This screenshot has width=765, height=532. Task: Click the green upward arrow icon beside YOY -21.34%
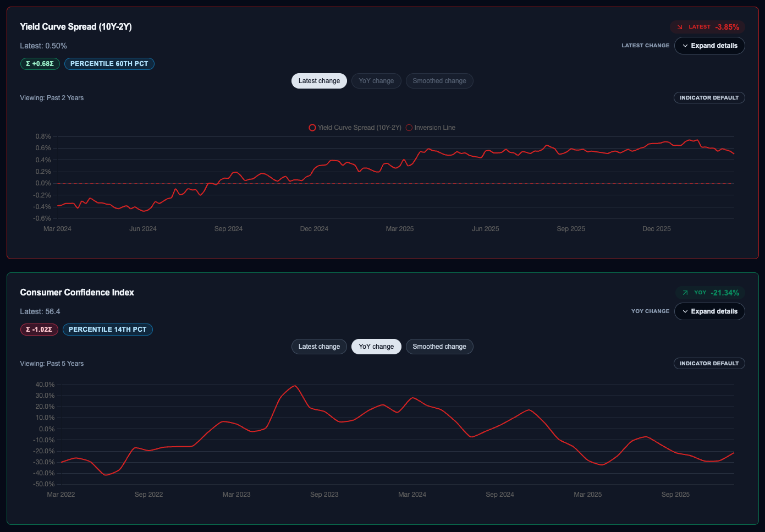tap(685, 293)
